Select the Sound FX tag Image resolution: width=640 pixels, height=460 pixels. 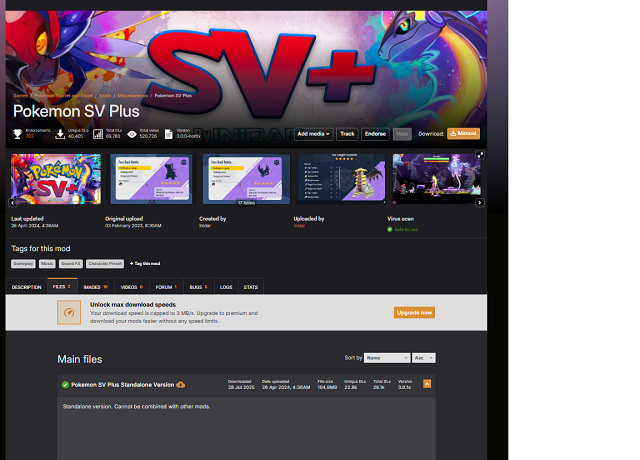click(71, 264)
